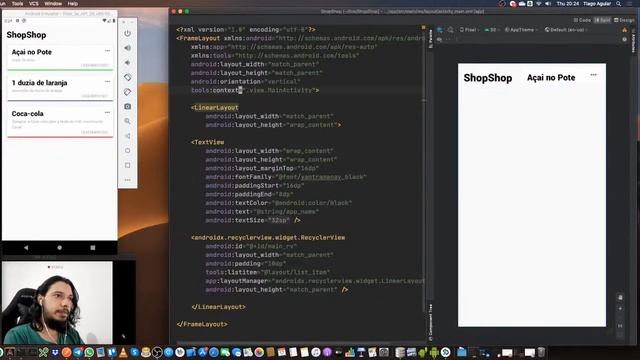
Task: Click the orientation icon in preview toolbar
Action: (450, 30)
